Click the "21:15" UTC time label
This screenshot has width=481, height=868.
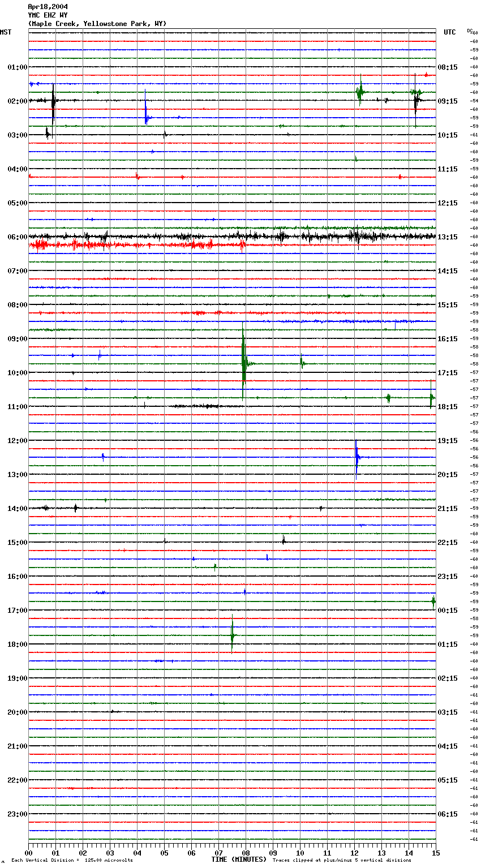point(448,508)
